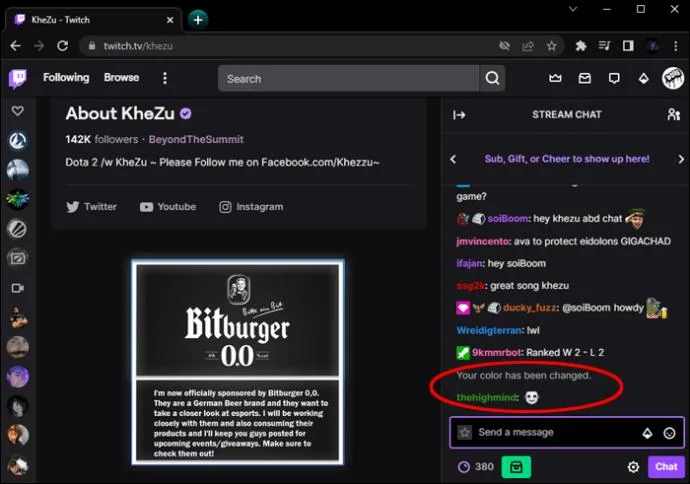The height and width of the screenshot is (484, 690).
Task: Open browser Extensions puzzle icon
Action: coord(581,46)
